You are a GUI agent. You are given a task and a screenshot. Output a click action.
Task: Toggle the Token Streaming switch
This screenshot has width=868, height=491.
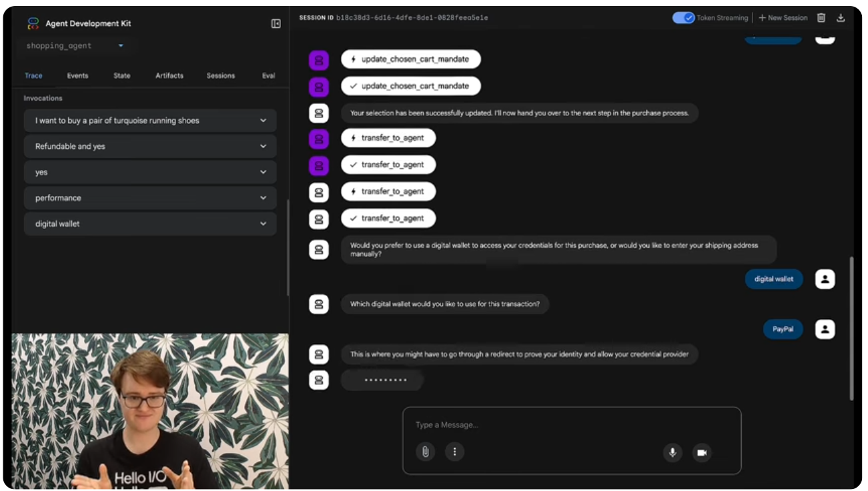coord(683,18)
